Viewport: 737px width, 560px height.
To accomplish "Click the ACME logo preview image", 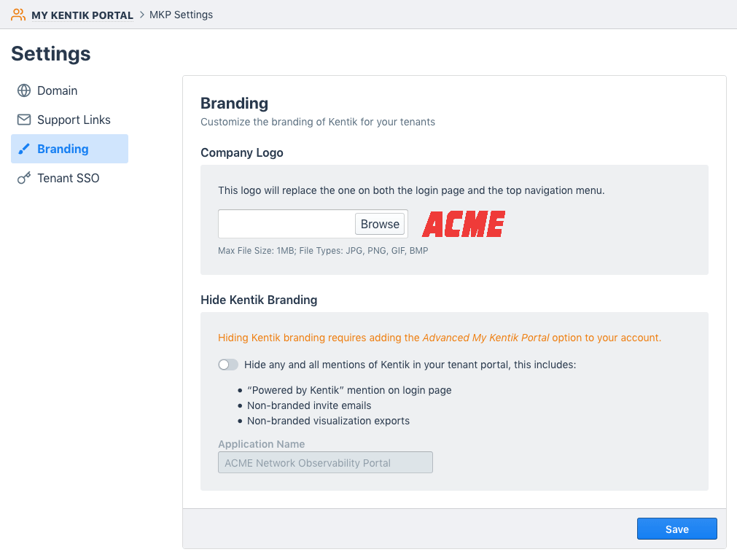I will coord(463,225).
